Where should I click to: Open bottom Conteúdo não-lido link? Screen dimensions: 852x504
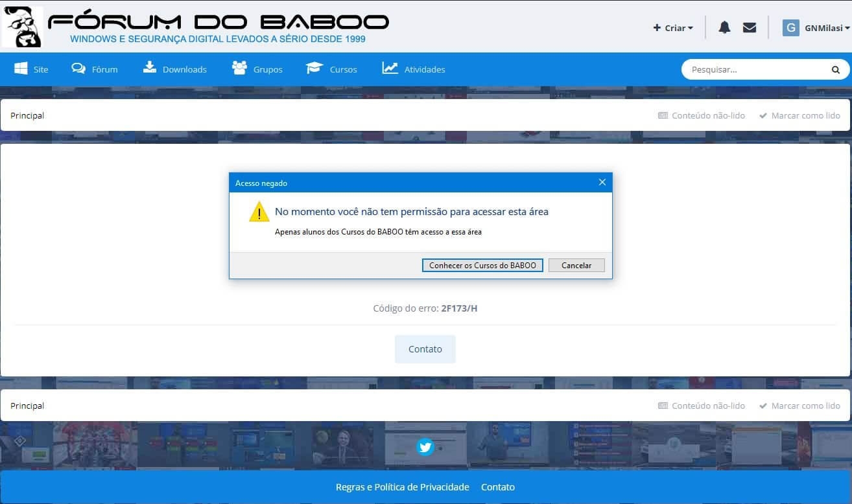click(x=702, y=406)
